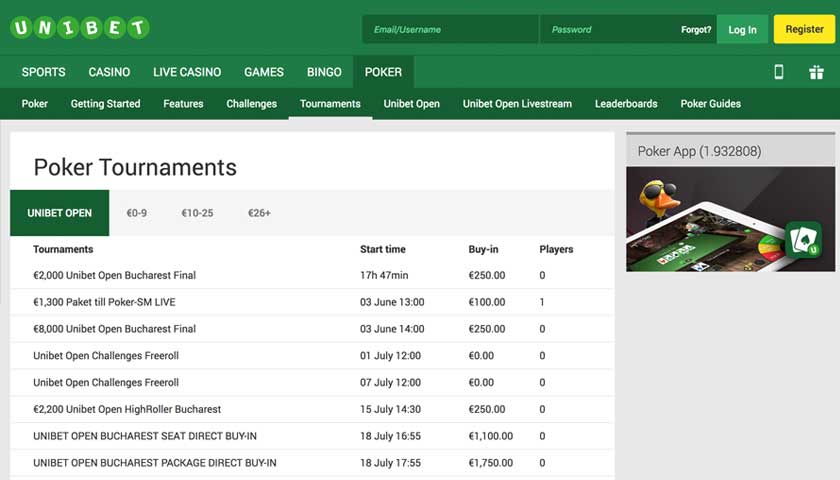The width and height of the screenshot is (840, 480).
Task: Open €8,000 Unibet Open Bucharest Final
Action: [115, 329]
